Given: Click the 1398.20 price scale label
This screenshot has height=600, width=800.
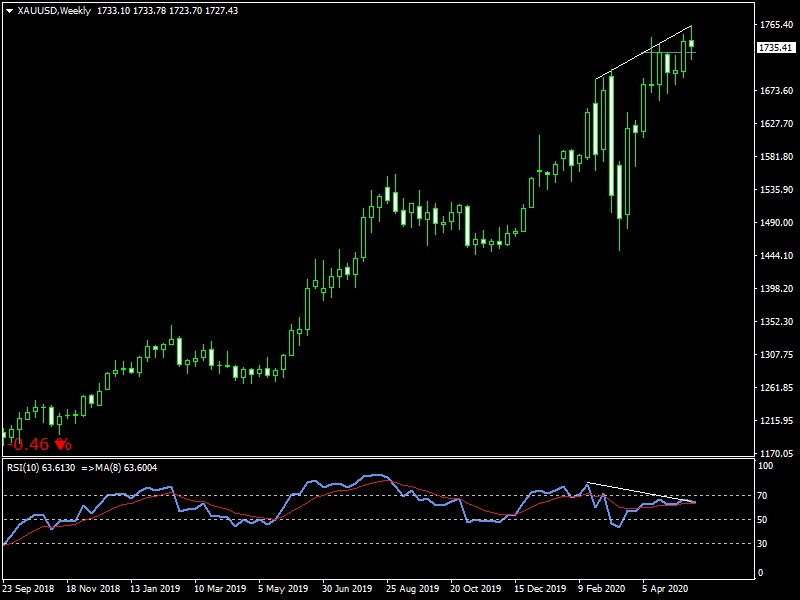Looking at the screenshot, I should click(x=777, y=288).
